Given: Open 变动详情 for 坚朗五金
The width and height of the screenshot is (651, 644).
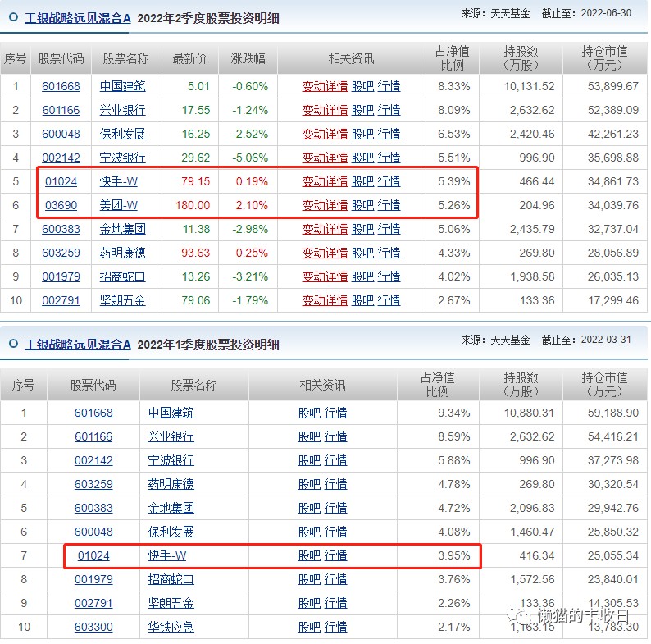Looking at the screenshot, I should click(x=325, y=300).
